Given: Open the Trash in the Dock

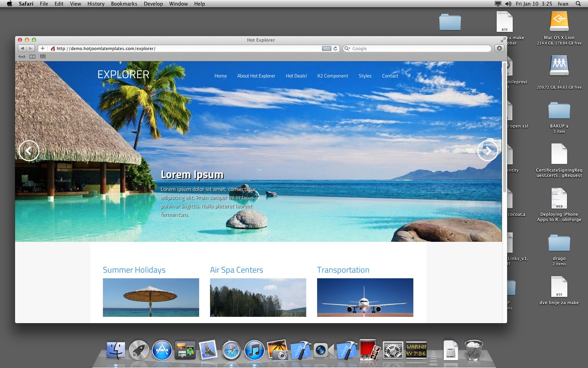Looking at the screenshot, I should click(474, 350).
